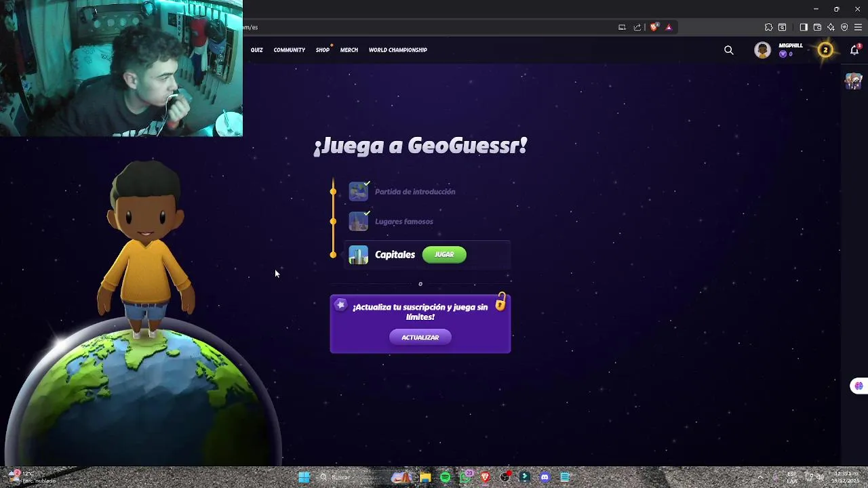Open the Leo AI sparkle icon

click(x=831, y=27)
